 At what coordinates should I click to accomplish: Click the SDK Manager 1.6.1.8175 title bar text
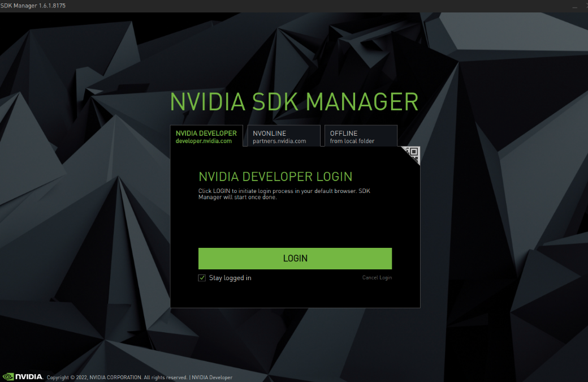coord(33,6)
